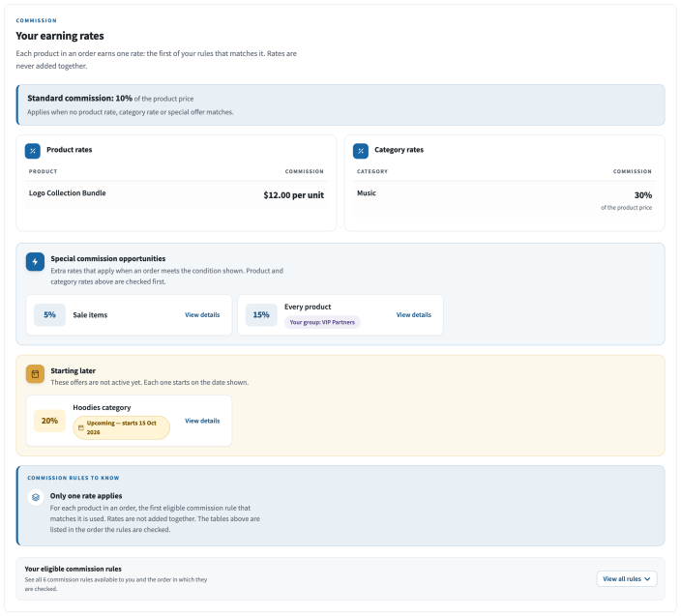681x616 pixels.
Task: Click the Upcoming starts 15 Oct 2026 badge
Action: 121,427
